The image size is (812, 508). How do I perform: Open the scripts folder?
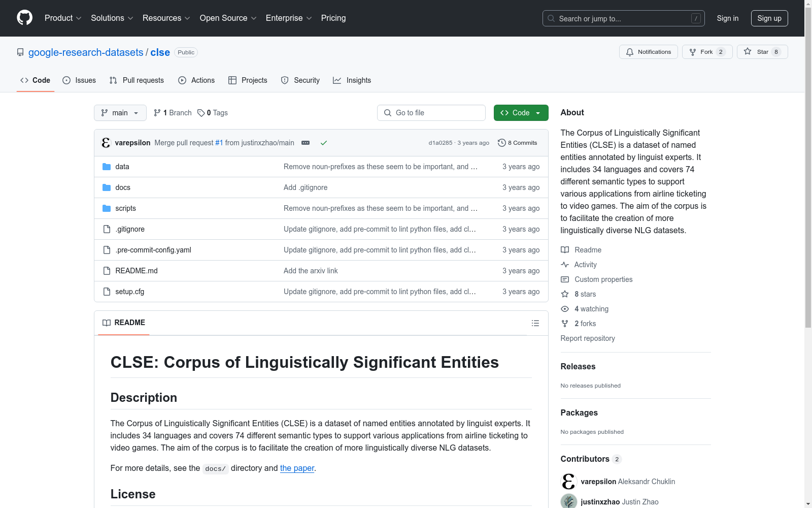click(x=125, y=208)
